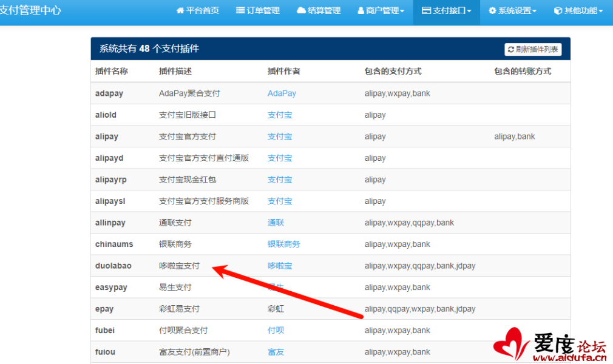Click the 彩虹易支付 description
Image resolution: width=613 pixels, height=364 pixels.
tap(179, 309)
